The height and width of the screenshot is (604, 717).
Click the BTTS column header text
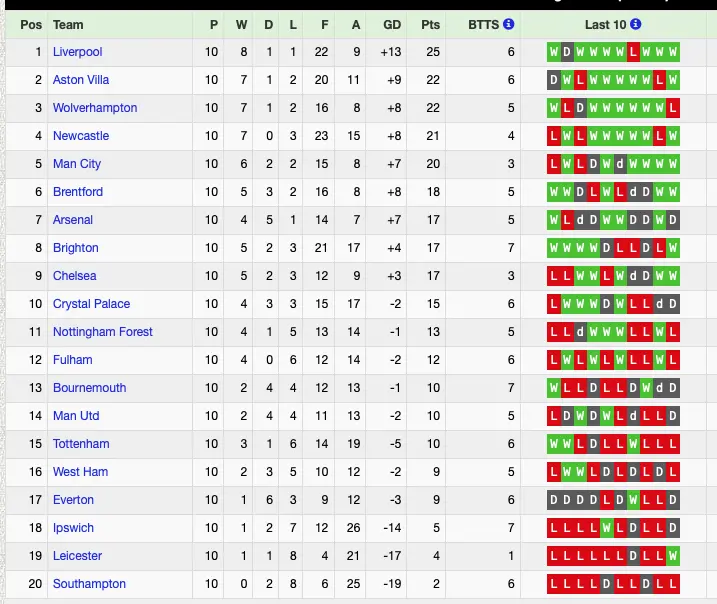[484, 24]
